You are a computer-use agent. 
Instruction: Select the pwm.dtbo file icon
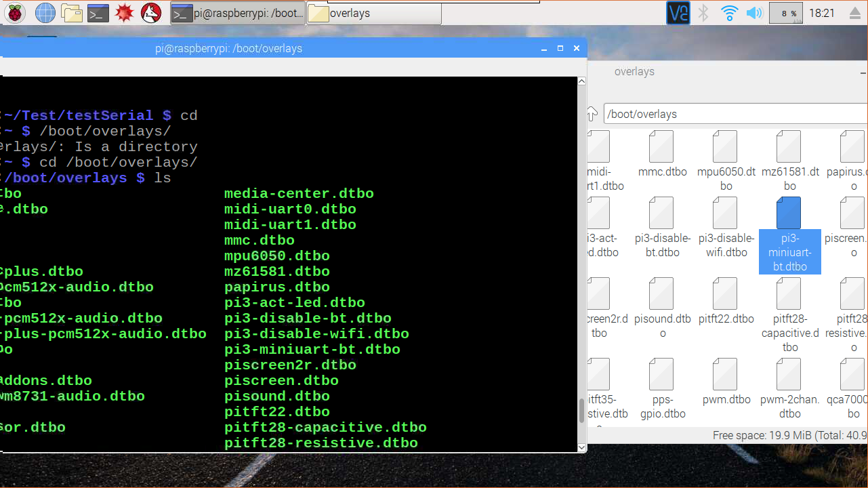tap(726, 374)
